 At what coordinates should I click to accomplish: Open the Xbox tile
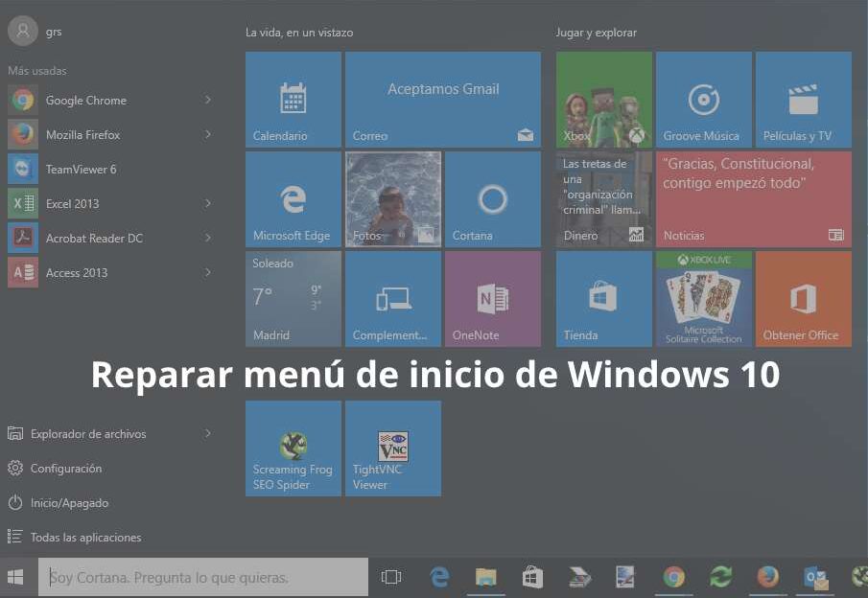(x=604, y=100)
